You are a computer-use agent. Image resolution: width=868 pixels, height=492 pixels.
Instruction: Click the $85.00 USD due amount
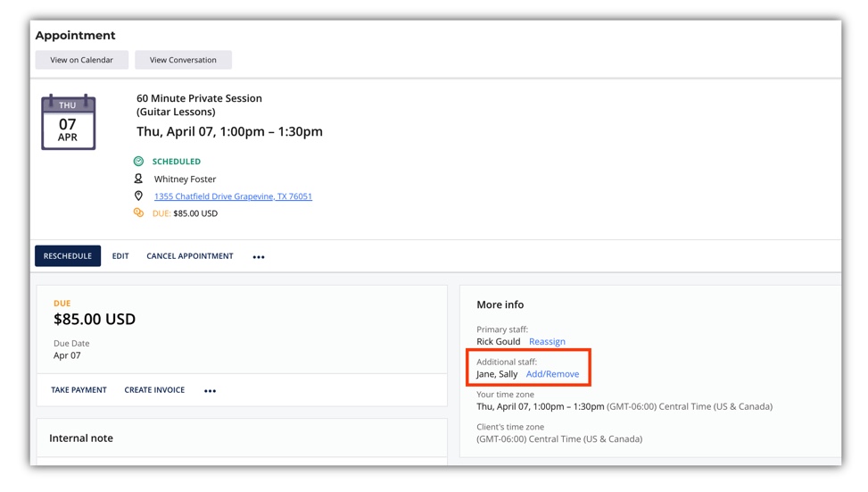click(95, 320)
